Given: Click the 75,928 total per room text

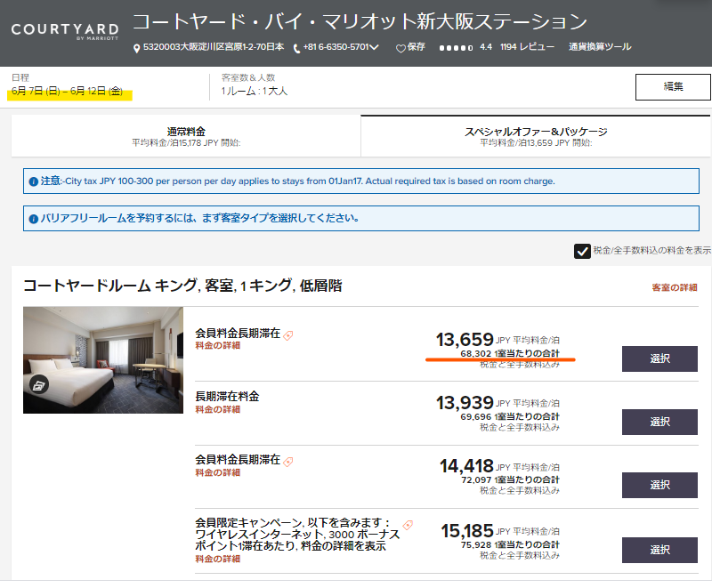Looking at the screenshot, I should click(x=510, y=545).
